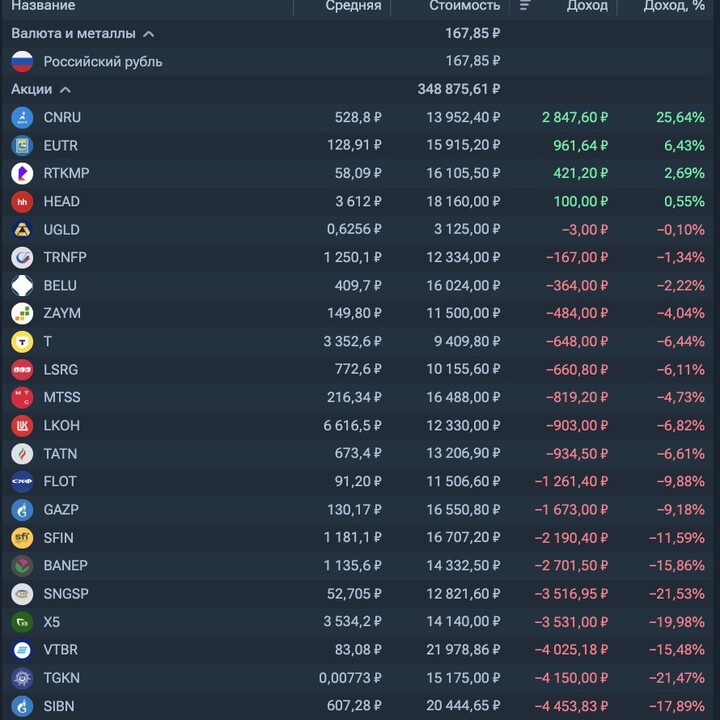Click the CNRU stock logo icon
This screenshot has width=720, height=720.
(x=22, y=118)
